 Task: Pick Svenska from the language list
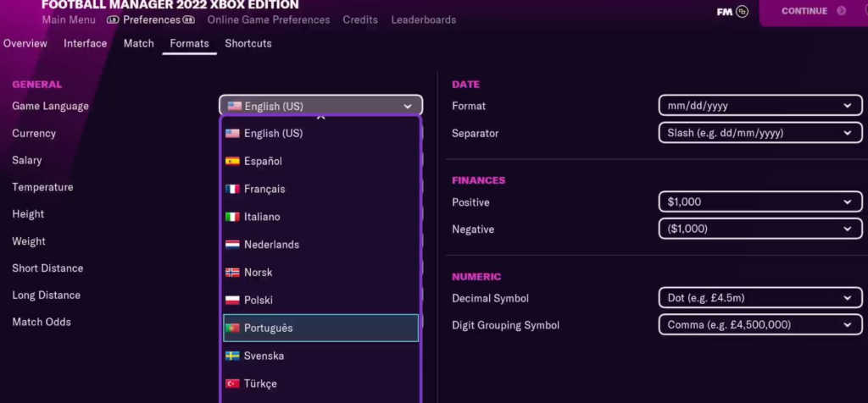pos(320,356)
